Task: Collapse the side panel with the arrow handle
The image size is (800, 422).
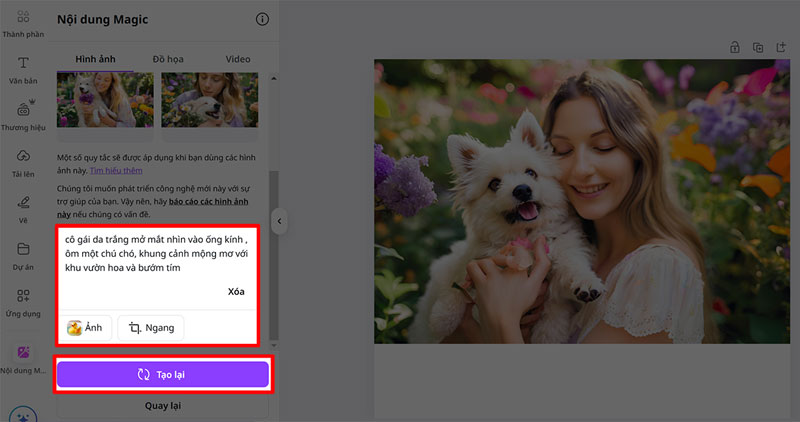Action: (x=281, y=221)
